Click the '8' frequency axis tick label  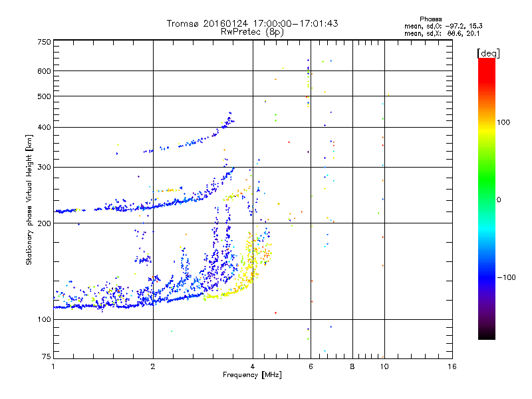point(352,366)
